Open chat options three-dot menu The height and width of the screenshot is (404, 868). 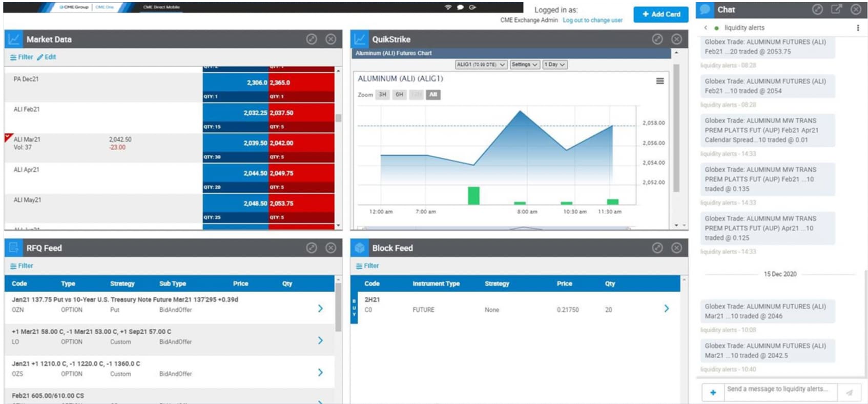[x=858, y=28]
